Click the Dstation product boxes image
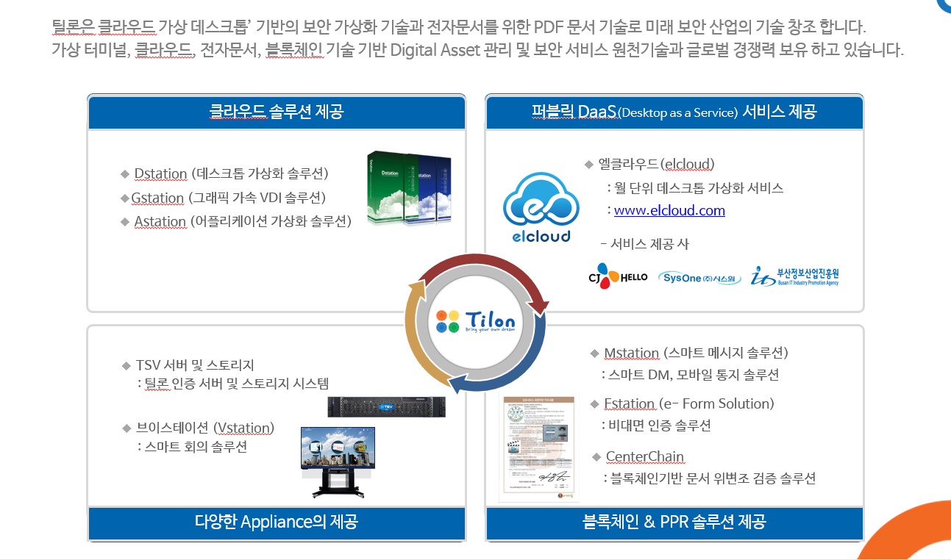 point(409,188)
